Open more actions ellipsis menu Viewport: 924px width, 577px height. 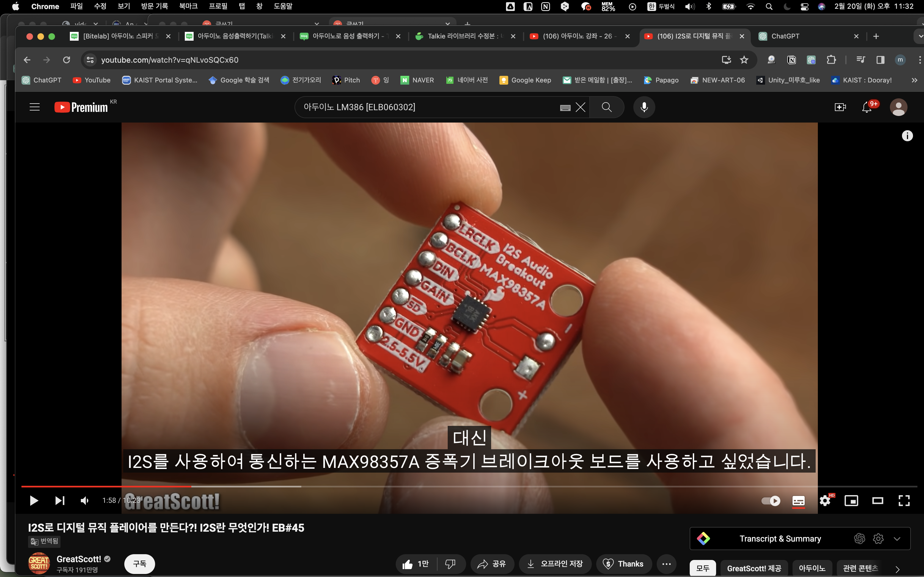pyautogui.click(x=666, y=564)
